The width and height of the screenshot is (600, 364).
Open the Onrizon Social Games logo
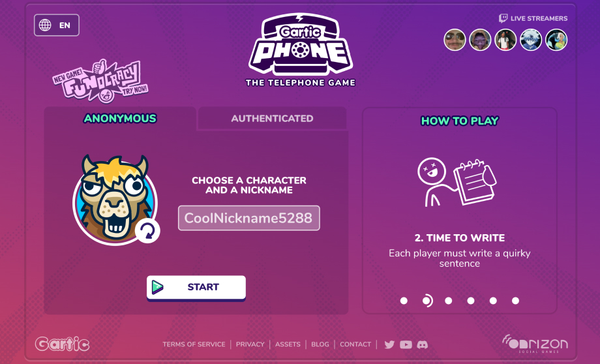pos(535,344)
